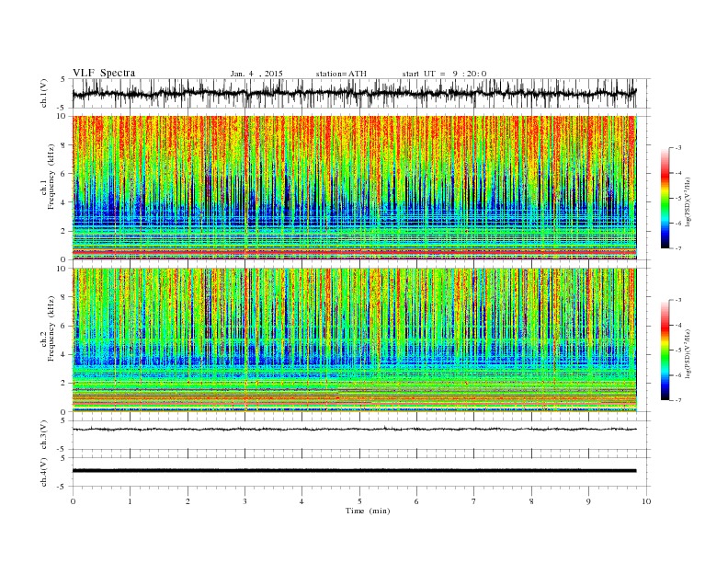Select the ch.3 flat waveform trace
728x563 pixels.
pyautogui.click(x=355, y=430)
